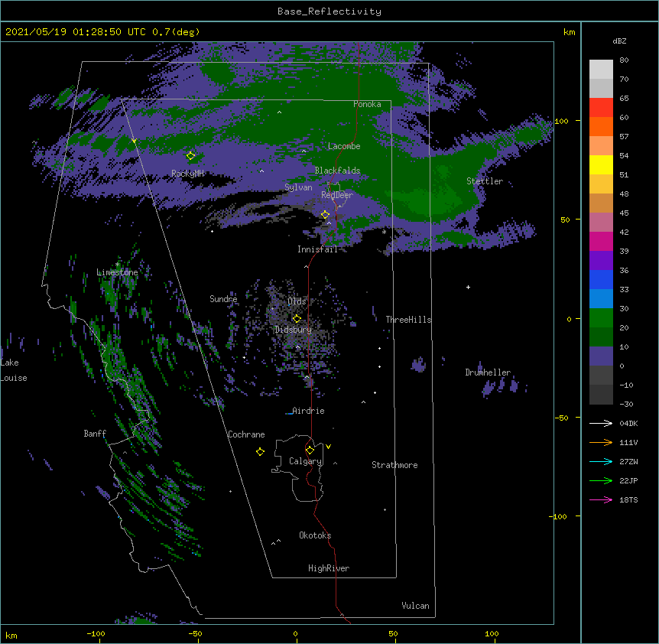The height and width of the screenshot is (644, 659).
Task: Click the Airdrie label
Action: click(309, 411)
